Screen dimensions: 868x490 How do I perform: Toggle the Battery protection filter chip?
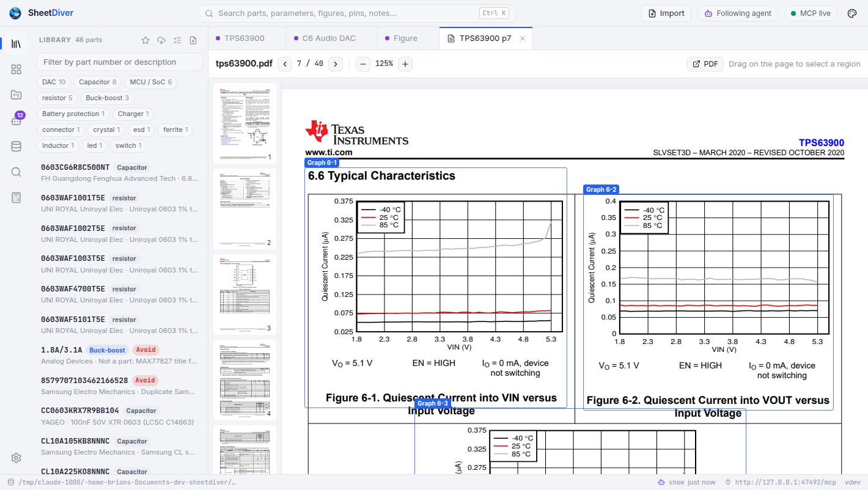(x=73, y=114)
